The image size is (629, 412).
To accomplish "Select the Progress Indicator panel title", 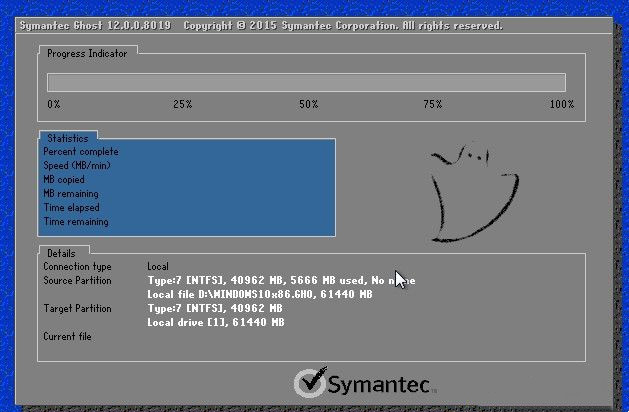I will [87, 54].
